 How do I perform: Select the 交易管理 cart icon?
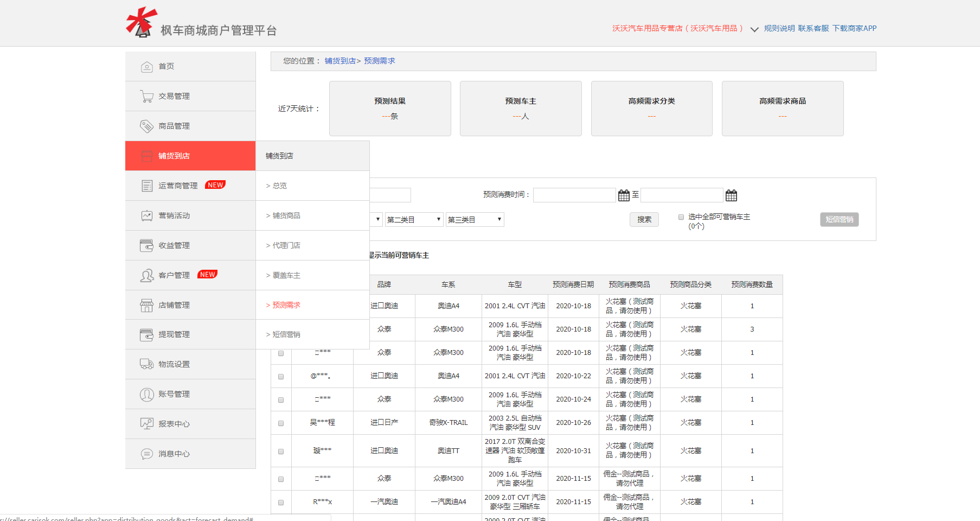point(146,96)
